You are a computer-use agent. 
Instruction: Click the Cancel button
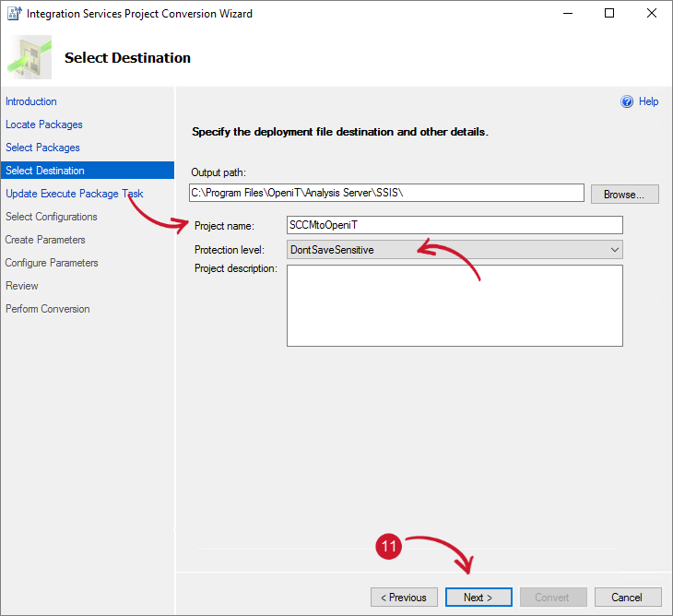coord(628,598)
